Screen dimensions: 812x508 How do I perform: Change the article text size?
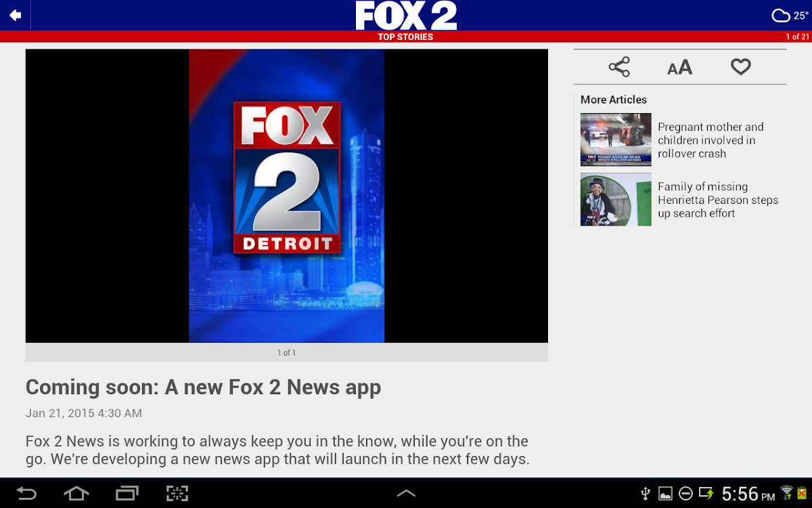(680, 67)
